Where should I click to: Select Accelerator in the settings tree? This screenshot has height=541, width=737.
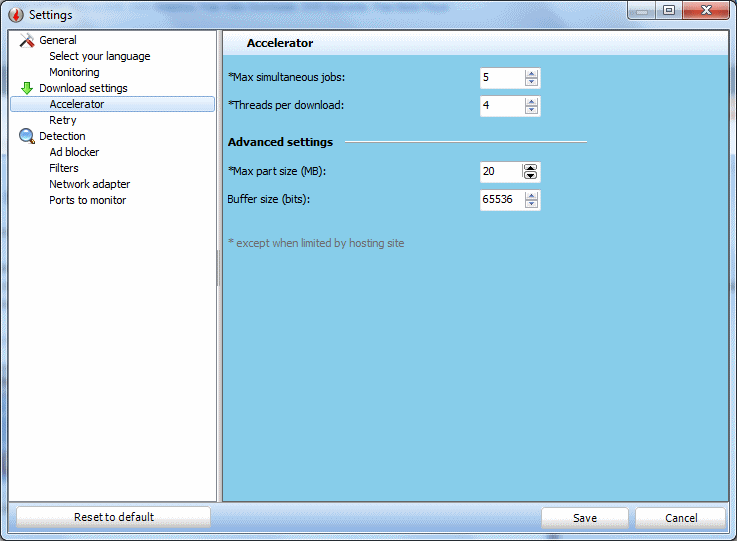tap(112, 104)
